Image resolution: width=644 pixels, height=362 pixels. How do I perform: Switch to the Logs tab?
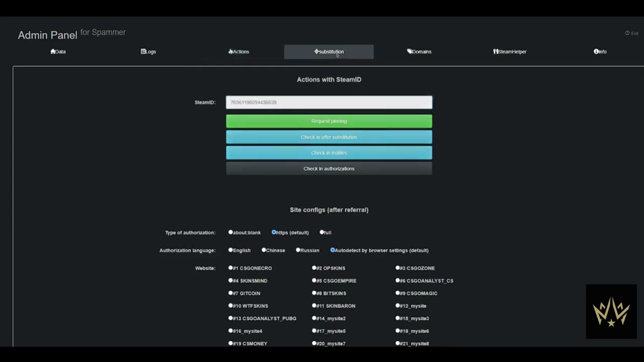coord(148,51)
